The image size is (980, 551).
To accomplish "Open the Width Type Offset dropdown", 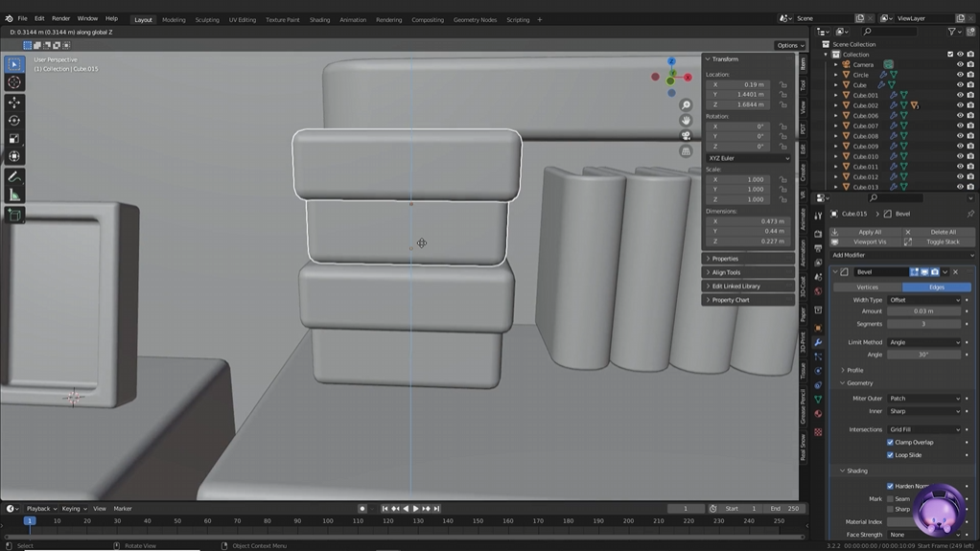I will click(923, 300).
